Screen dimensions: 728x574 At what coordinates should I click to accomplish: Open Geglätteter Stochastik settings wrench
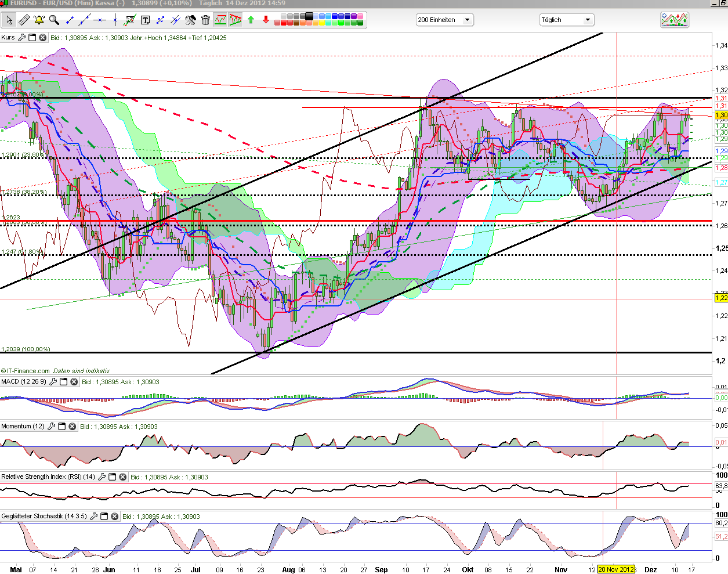click(94, 517)
